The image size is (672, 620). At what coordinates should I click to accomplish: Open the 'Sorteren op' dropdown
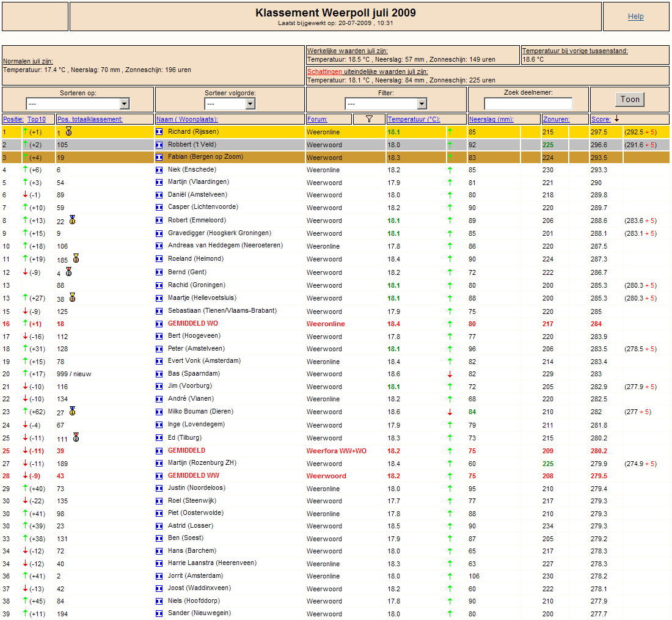tap(78, 104)
